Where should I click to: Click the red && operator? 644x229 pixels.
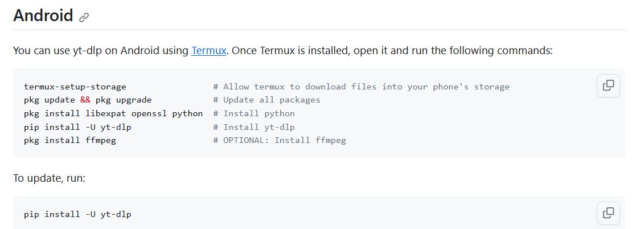[x=85, y=100]
